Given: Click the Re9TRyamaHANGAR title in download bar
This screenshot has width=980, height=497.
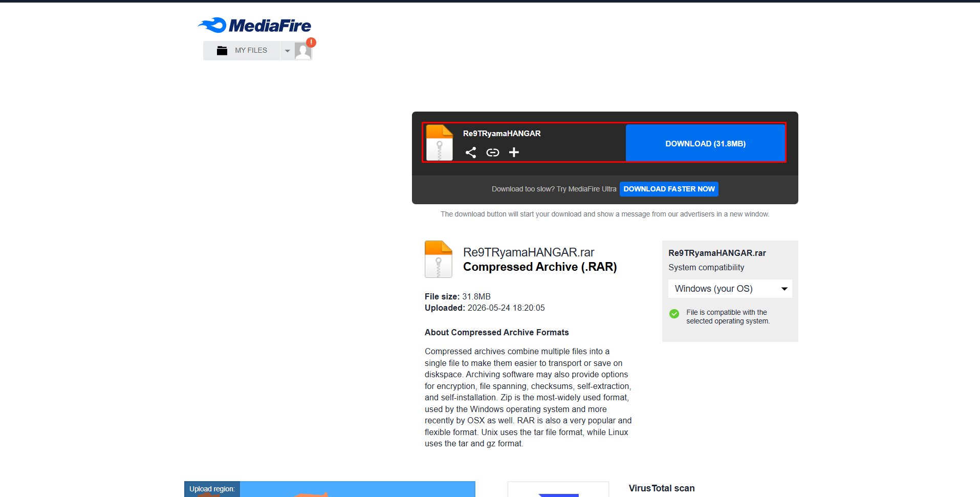Looking at the screenshot, I should tap(502, 133).
